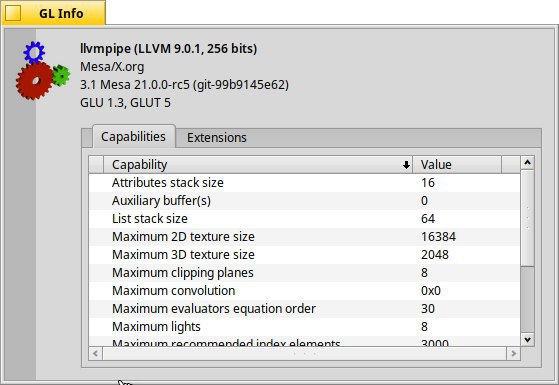Image resolution: width=559 pixels, height=385 pixels.
Task: Click the value 0x0
Action: pos(431,291)
